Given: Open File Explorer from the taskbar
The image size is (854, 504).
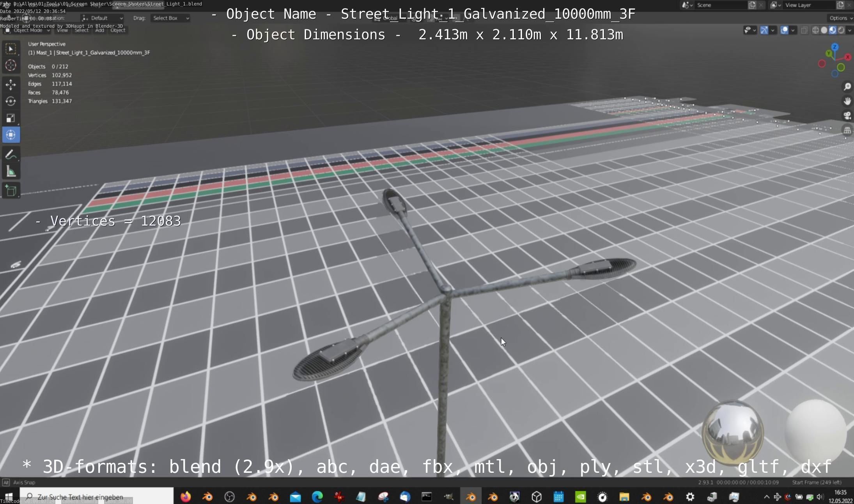Looking at the screenshot, I should [624, 497].
